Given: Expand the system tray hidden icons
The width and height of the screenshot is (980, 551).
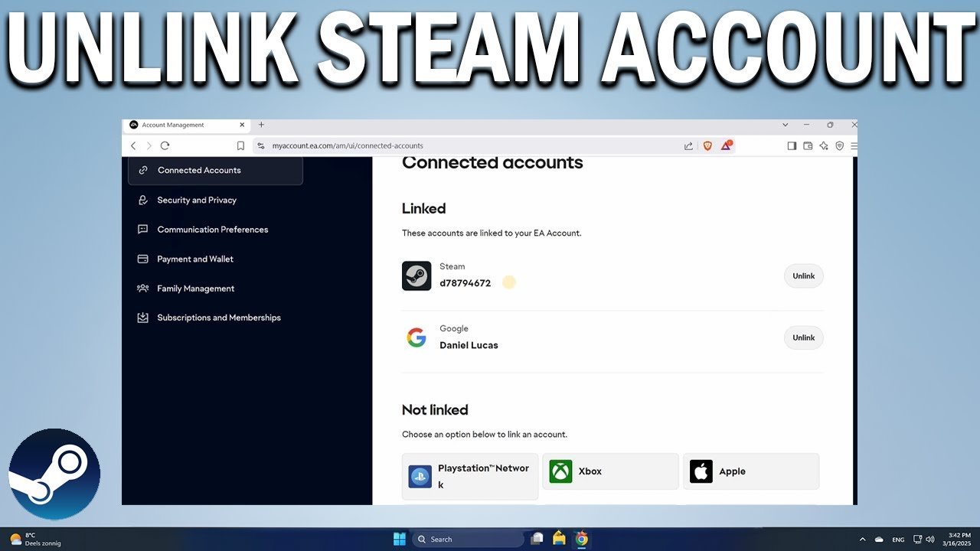Looking at the screenshot, I should point(862,540).
